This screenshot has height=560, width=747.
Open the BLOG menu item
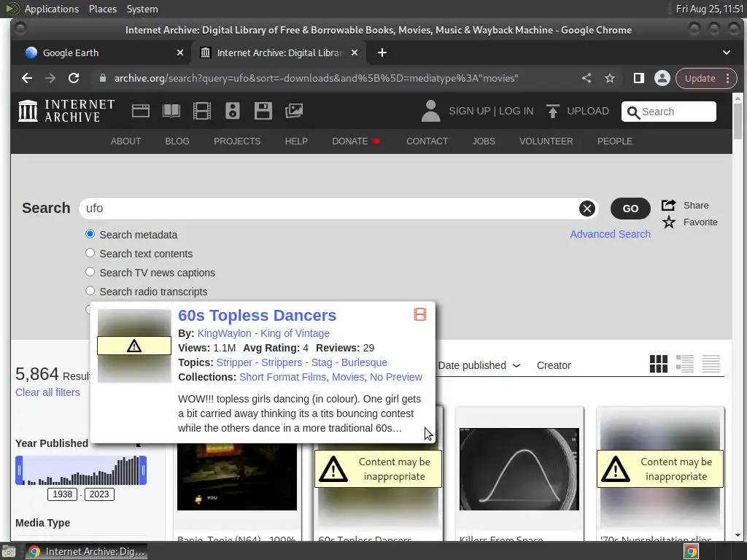177,141
